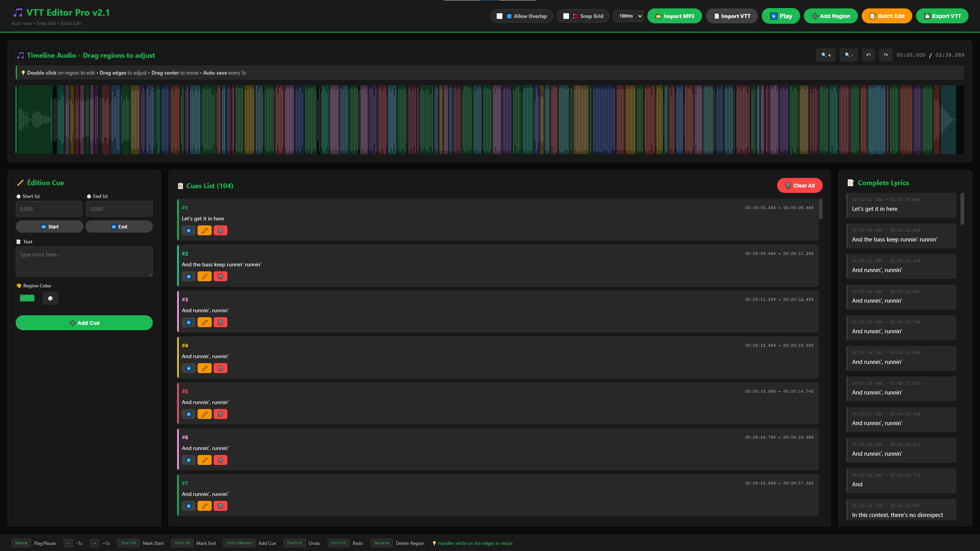
Task: Clear all cues with Clear All
Action: [x=800, y=185]
